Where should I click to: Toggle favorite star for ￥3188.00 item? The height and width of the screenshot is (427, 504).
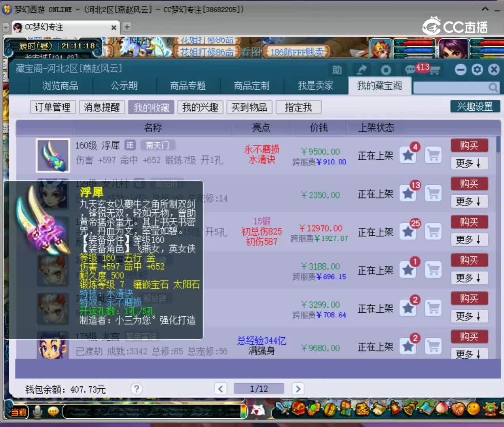408,270
